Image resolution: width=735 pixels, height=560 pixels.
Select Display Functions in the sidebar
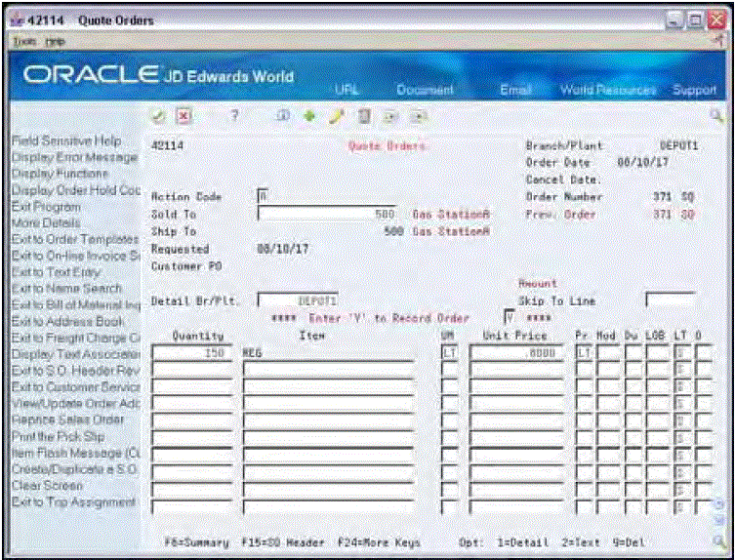60,174
